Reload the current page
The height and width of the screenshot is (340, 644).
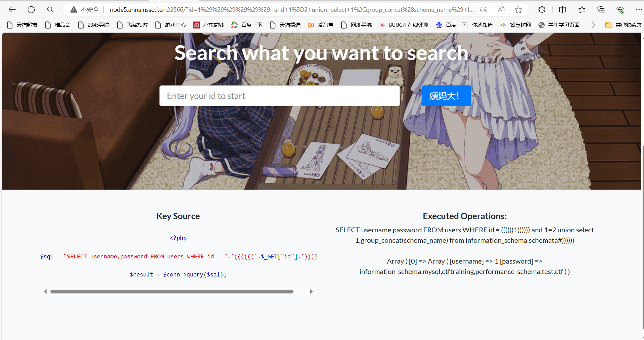(x=31, y=10)
